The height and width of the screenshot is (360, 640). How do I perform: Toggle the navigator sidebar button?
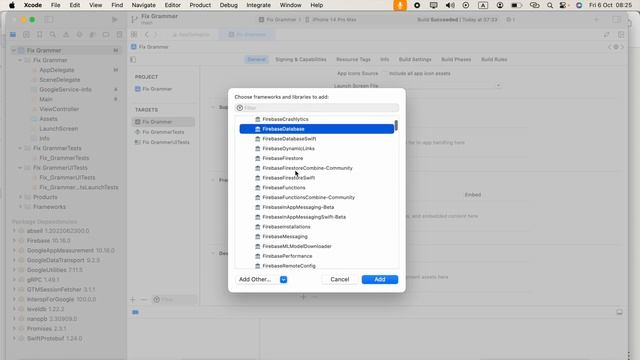[x=49, y=20]
